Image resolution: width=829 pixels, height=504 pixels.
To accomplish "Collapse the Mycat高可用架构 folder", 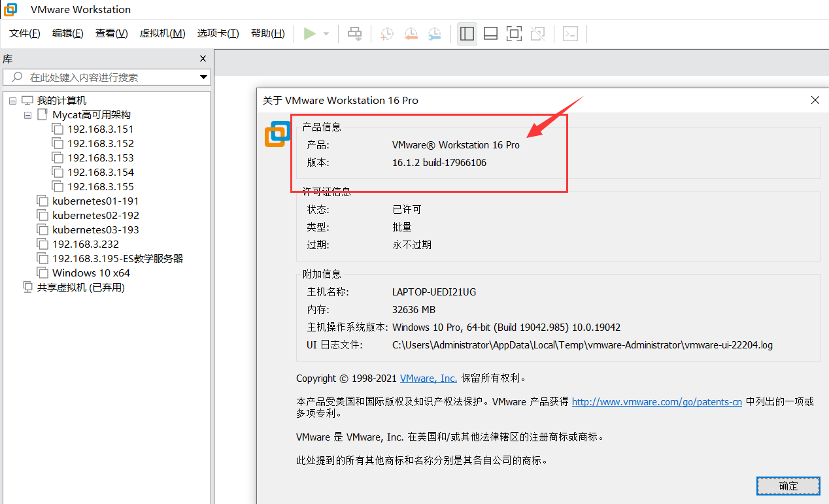I will [27, 115].
